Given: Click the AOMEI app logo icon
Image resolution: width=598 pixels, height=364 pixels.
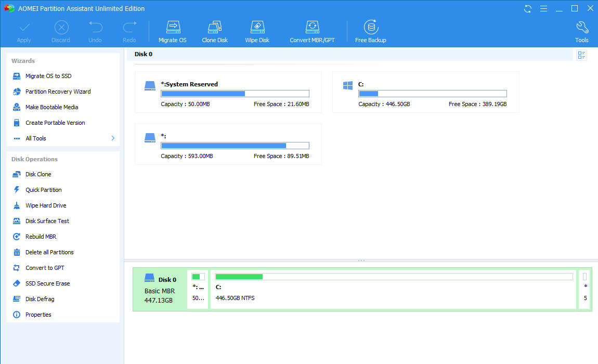Looking at the screenshot, I should point(9,8).
